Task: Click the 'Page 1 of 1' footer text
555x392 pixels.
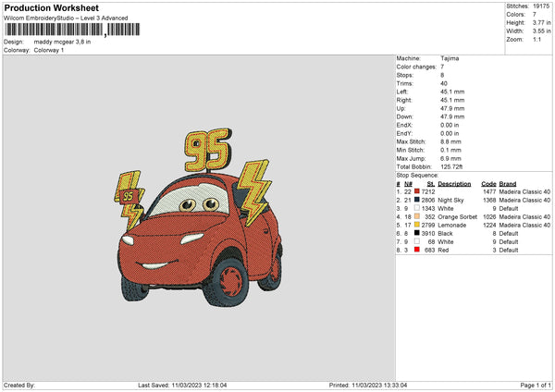Action: tap(536, 385)
